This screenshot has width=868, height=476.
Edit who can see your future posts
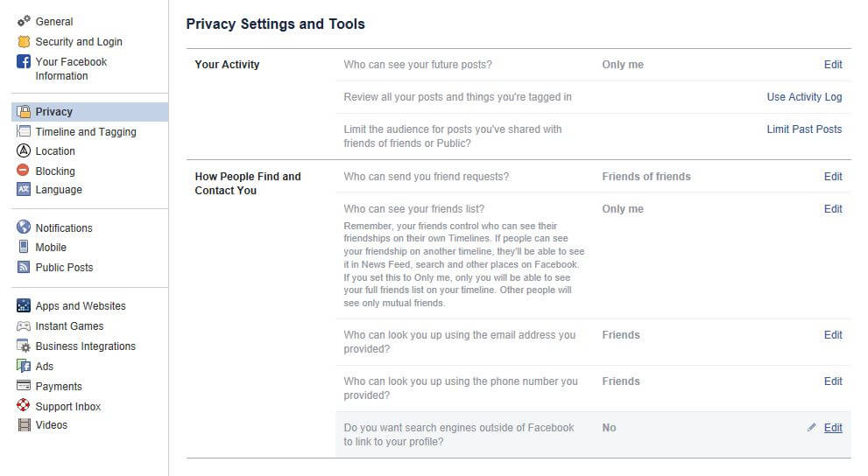[833, 65]
